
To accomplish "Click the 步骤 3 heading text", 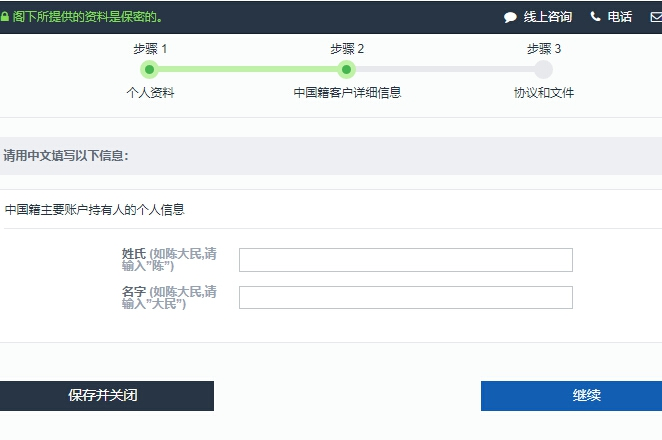I will tap(544, 49).
